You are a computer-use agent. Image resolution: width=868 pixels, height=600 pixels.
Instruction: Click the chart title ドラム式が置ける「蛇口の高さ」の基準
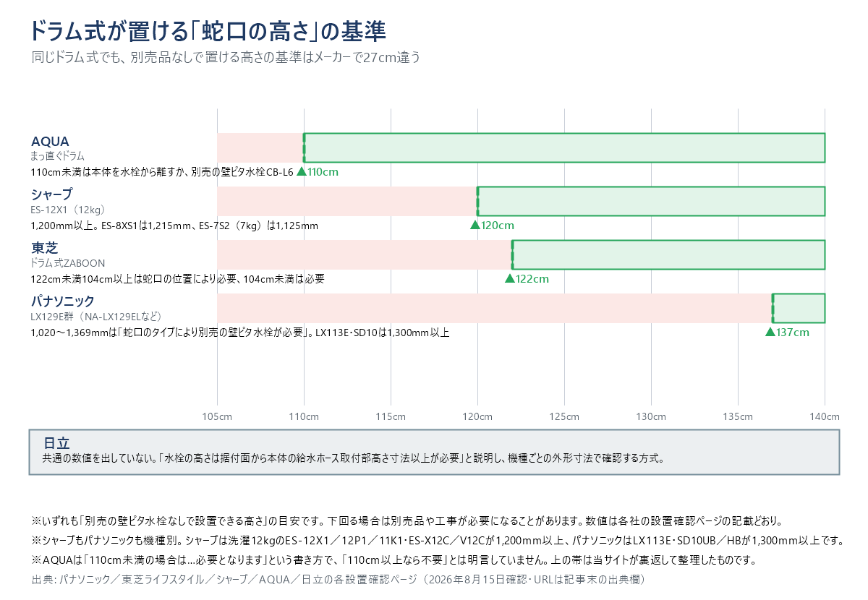[208, 31]
